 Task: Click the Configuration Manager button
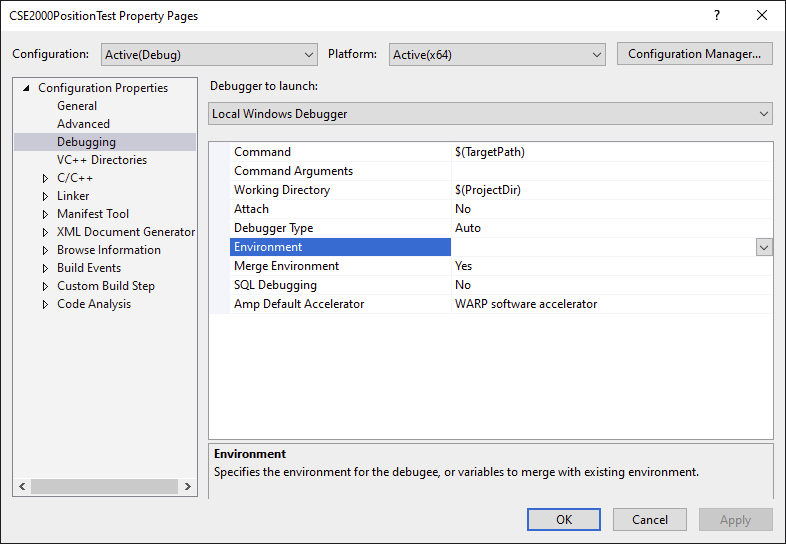[694, 54]
